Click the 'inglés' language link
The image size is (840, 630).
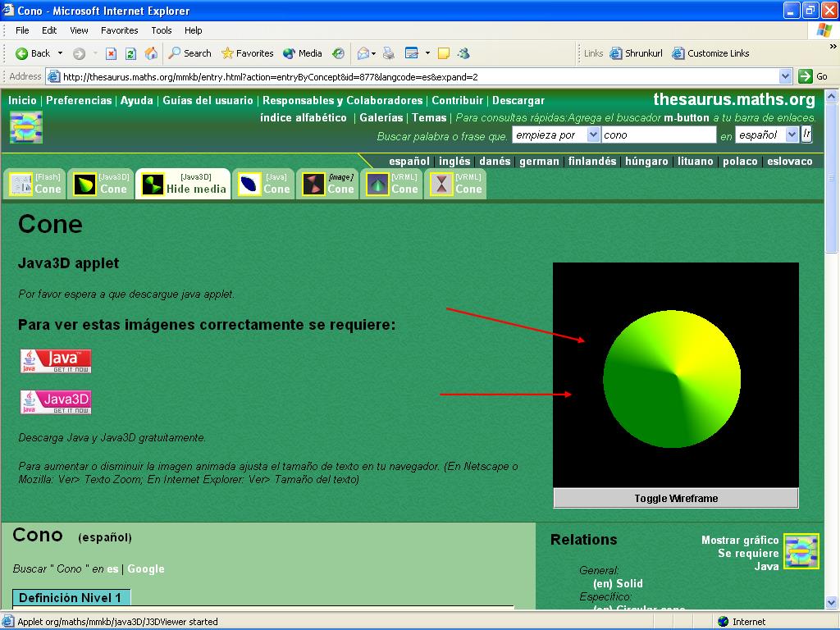[x=454, y=161]
